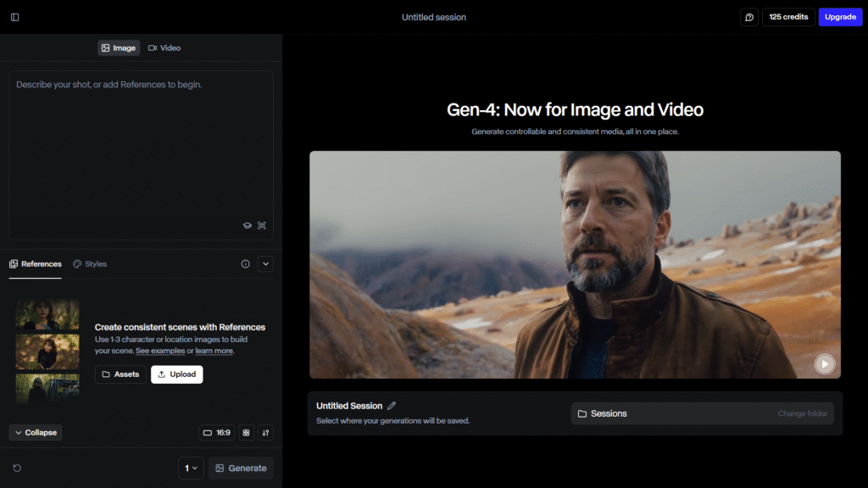Click the "Gen-4: Now for Image and Video" heading
The image size is (868, 488).
tap(575, 109)
